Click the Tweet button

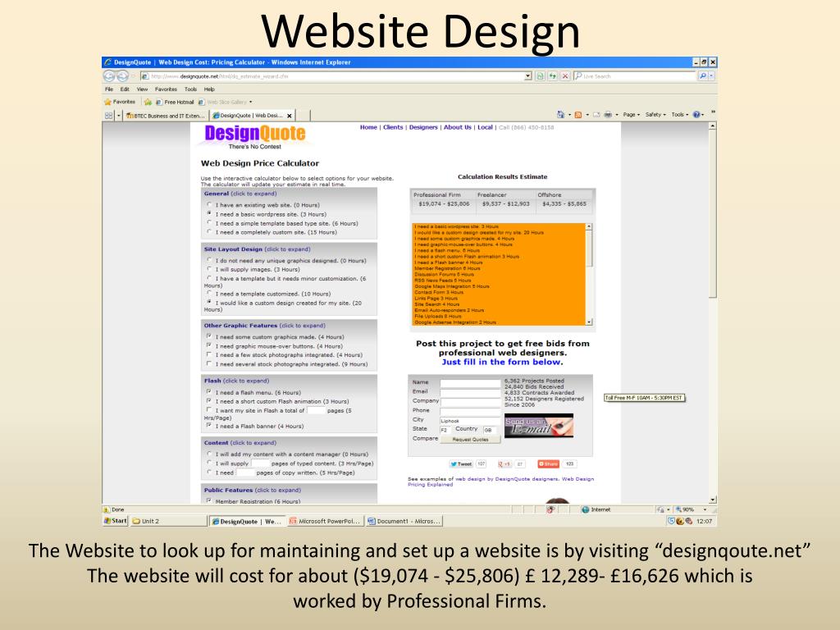(461, 464)
